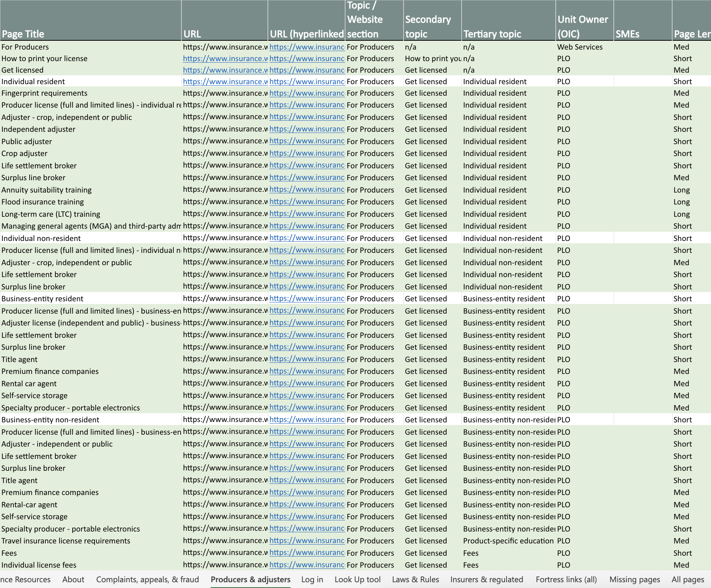Select the 'Annuity suitability training' cell

pyautogui.click(x=91, y=190)
